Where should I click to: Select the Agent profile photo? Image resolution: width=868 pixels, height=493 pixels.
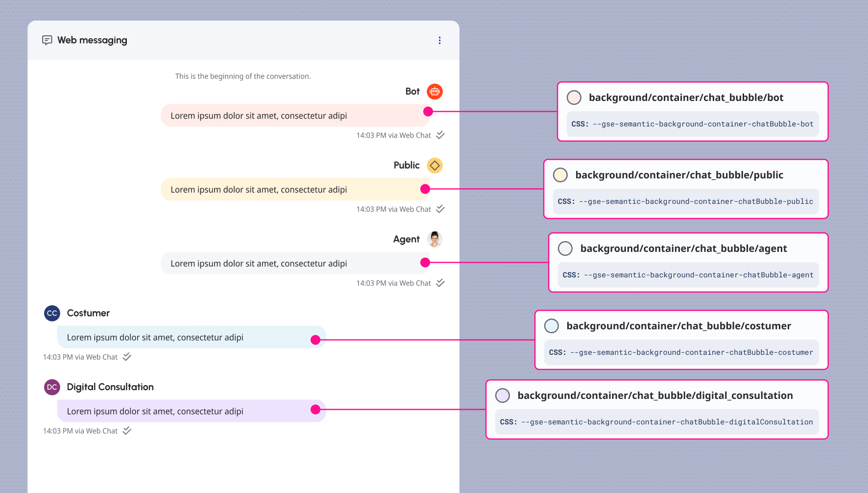tap(434, 239)
